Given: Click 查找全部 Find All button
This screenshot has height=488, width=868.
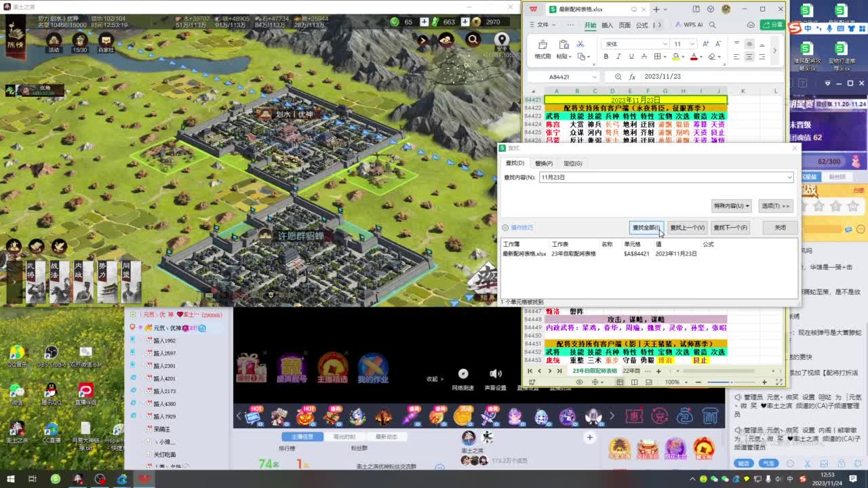Looking at the screenshot, I should [x=646, y=227].
